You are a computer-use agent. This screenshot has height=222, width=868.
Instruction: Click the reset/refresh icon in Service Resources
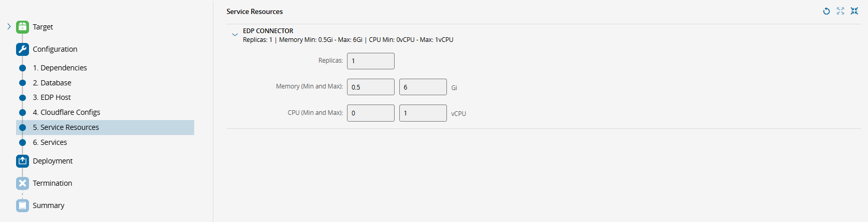tap(827, 11)
